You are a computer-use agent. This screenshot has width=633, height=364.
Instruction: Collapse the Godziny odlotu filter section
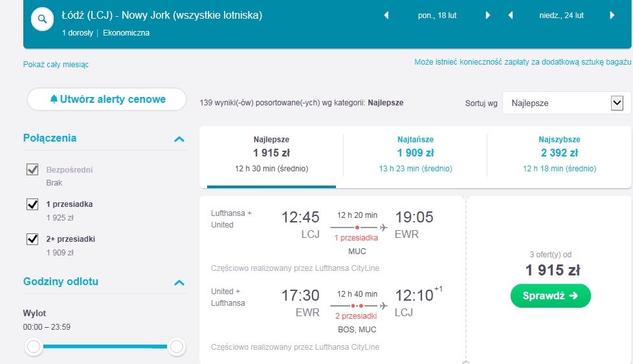coord(179,283)
